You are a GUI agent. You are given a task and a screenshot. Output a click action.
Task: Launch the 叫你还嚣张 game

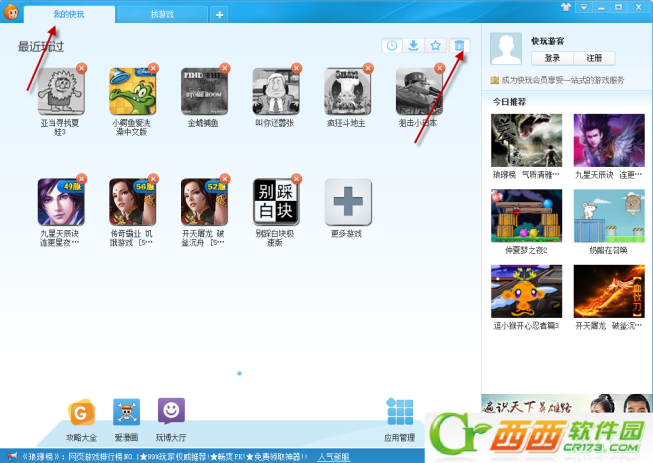tap(276, 92)
